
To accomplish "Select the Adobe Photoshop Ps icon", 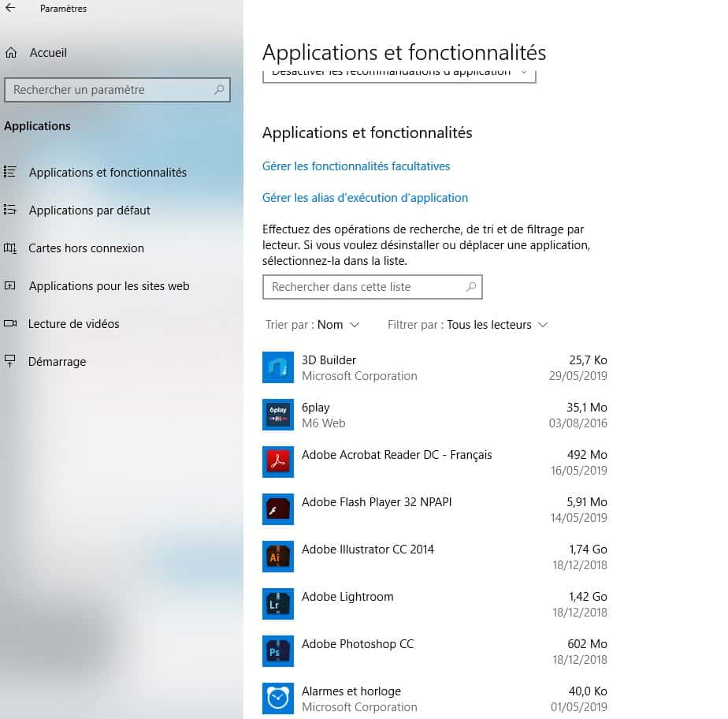I will [277, 652].
